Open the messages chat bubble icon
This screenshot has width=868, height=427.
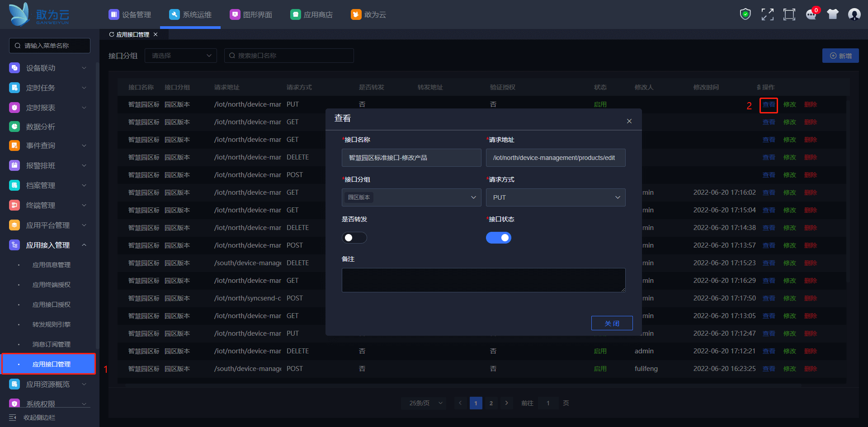[x=811, y=14]
